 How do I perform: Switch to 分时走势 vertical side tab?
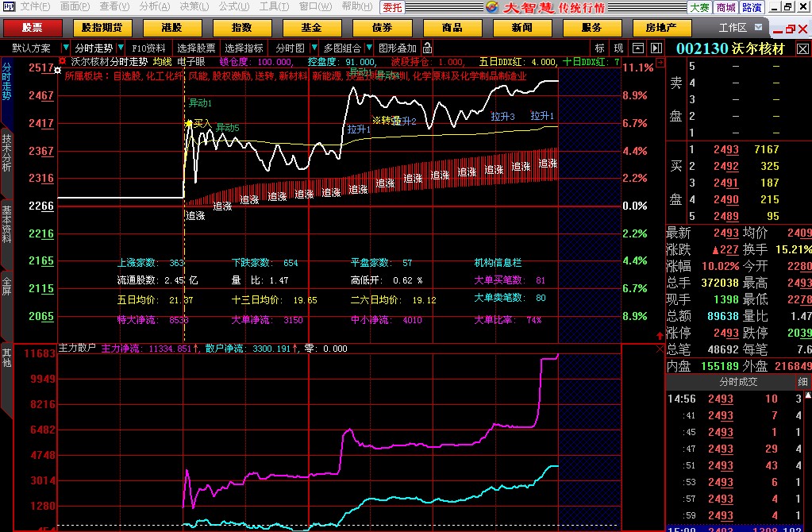coord(6,82)
